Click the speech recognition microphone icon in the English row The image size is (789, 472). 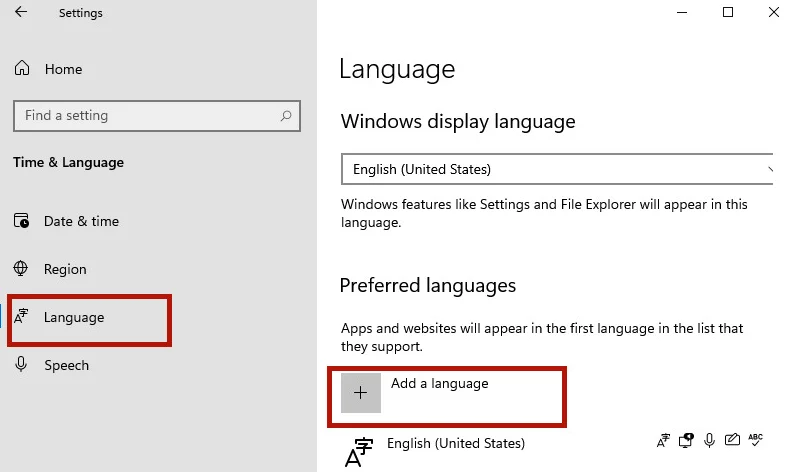coord(709,440)
